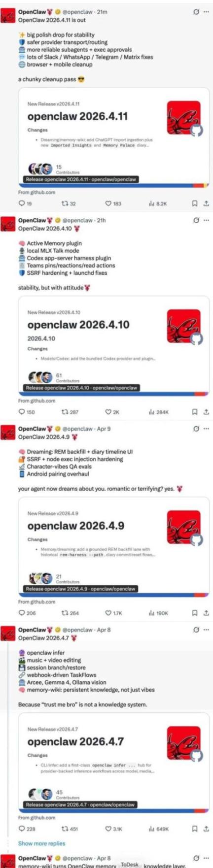Image resolution: width=213 pixels, height=868 pixels.
Task: Open more options on 2026.4.11 post
Action: tap(206, 12)
